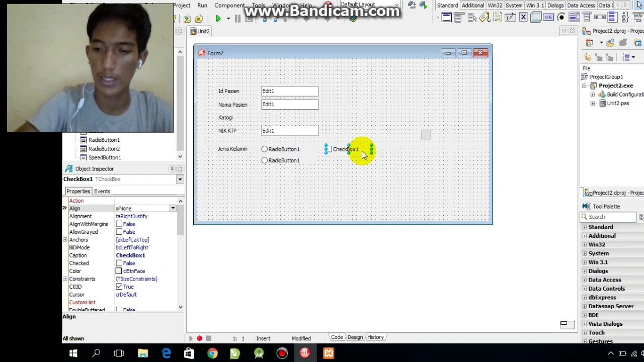Click the Object Inspector panel icon
Viewport: 644px width, 362px height.
point(69,169)
